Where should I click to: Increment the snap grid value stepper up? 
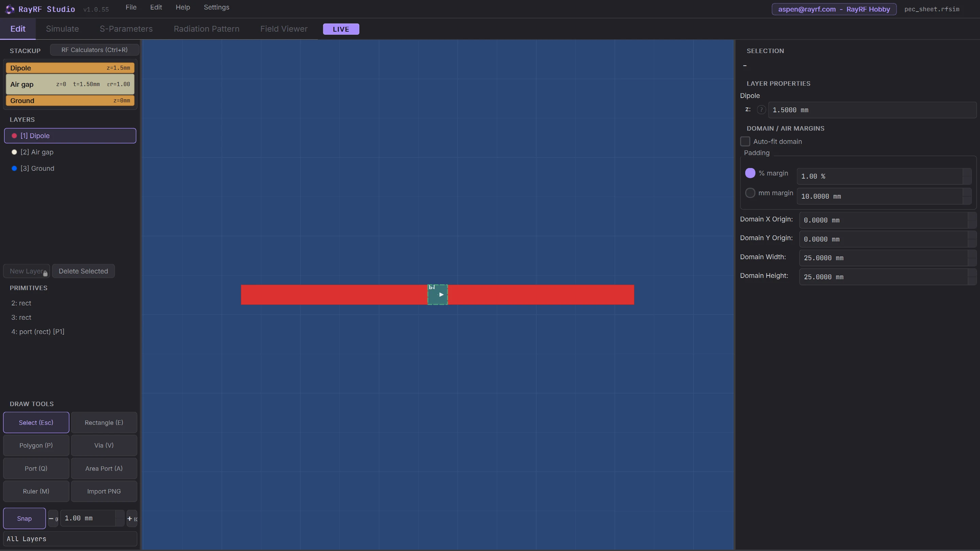pyautogui.click(x=120, y=515)
